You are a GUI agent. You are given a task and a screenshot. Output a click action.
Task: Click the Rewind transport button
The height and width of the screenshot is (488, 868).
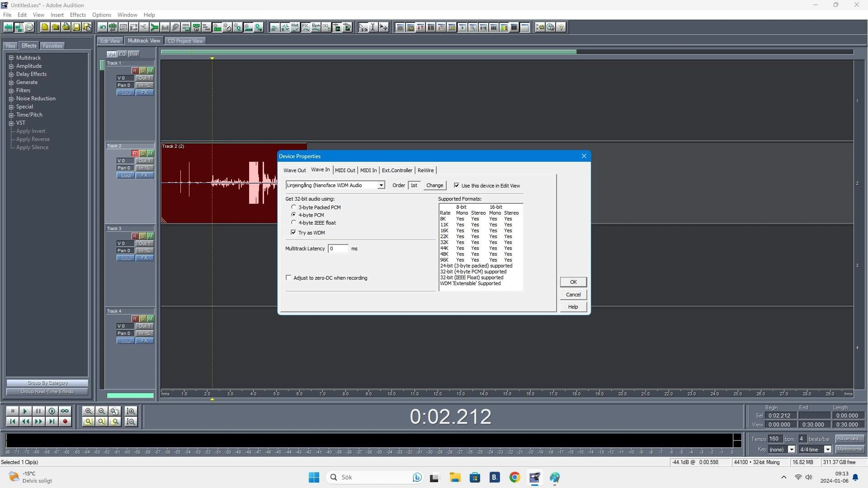(x=25, y=422)
